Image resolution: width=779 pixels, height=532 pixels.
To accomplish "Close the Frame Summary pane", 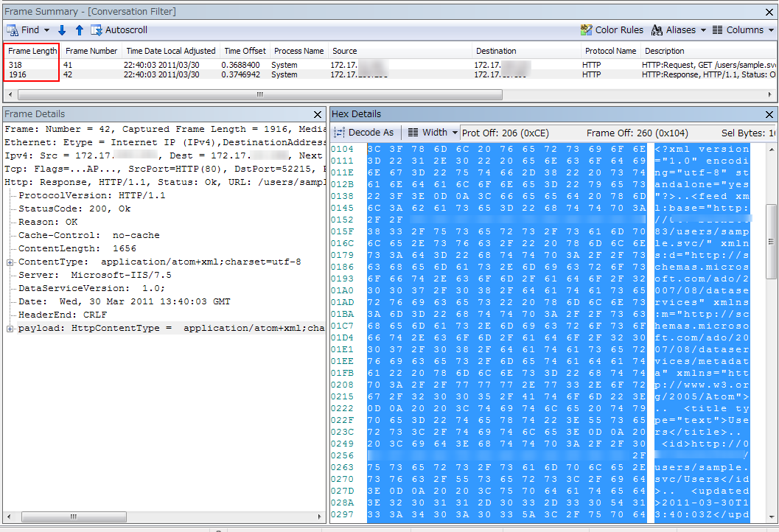I will [x=770, y=13].
